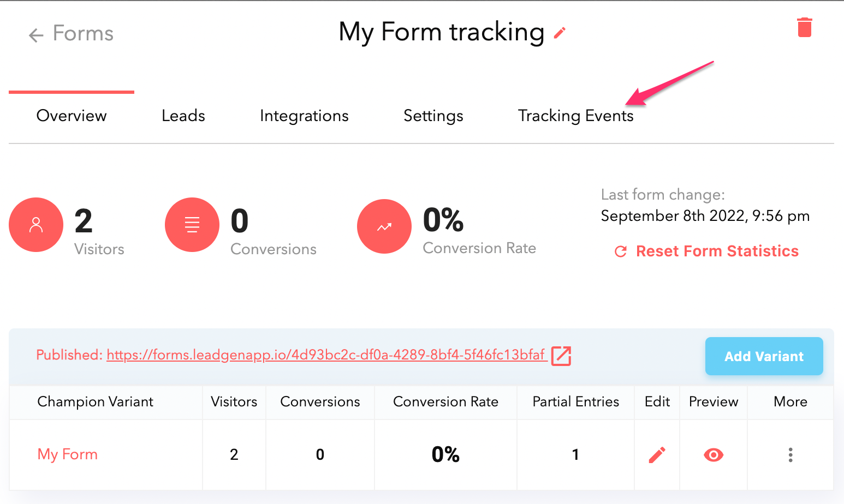Screen dimensions: 844x504
Task: Select the Overview tab
Action: point(72,116)
